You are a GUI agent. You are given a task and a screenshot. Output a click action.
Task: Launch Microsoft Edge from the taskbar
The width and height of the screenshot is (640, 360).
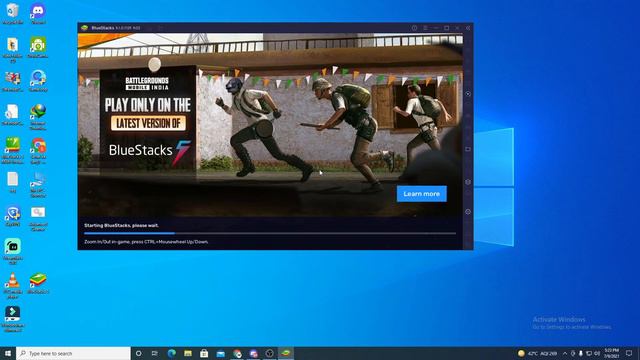tap(171, 353)
